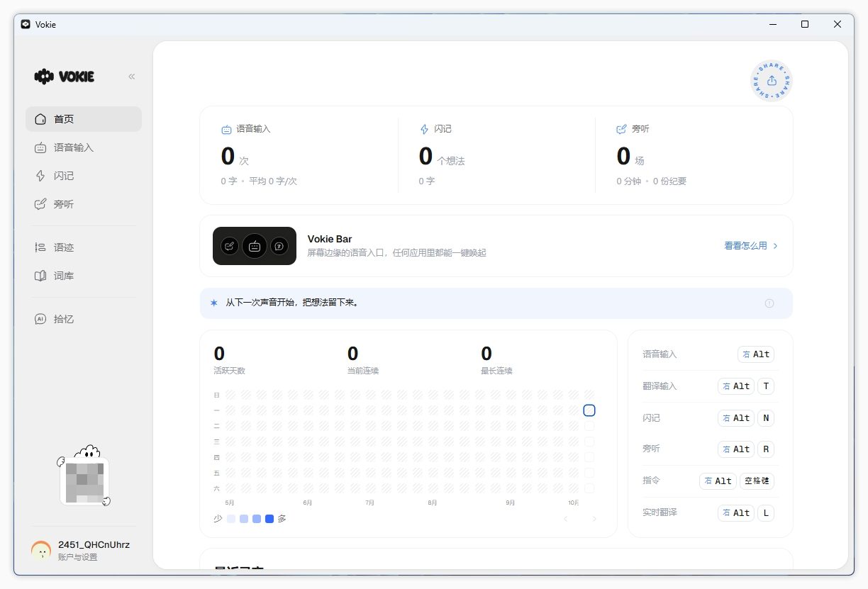Viewport: 868px width, 589px height.
Task: Click the lightest legend swatch next to 少
Action: 231,519
